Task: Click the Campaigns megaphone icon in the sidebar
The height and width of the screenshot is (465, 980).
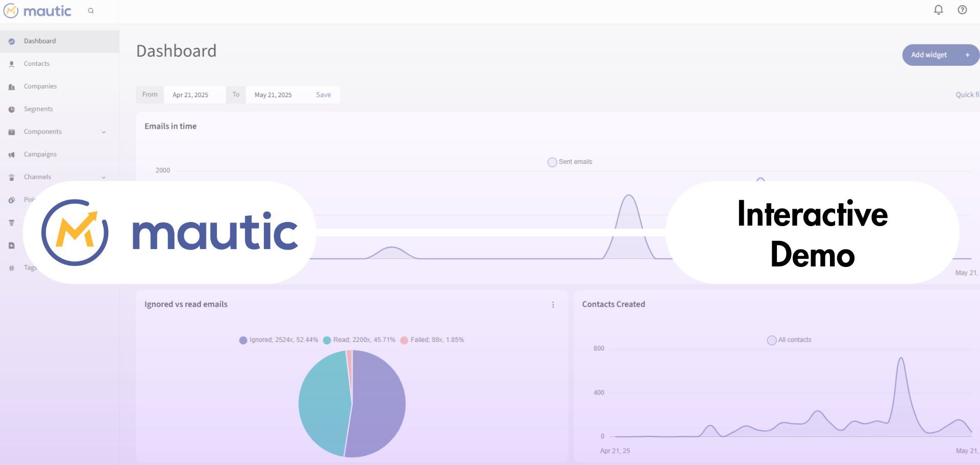Action: point(12,155)
